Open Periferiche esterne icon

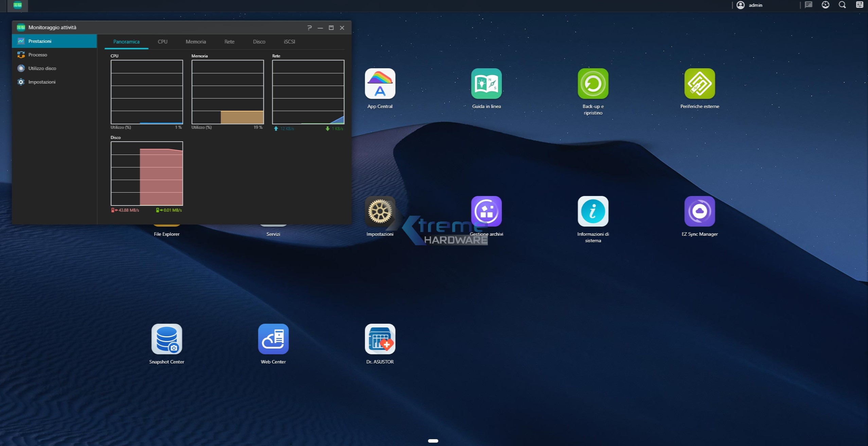[x=699, y=84]
